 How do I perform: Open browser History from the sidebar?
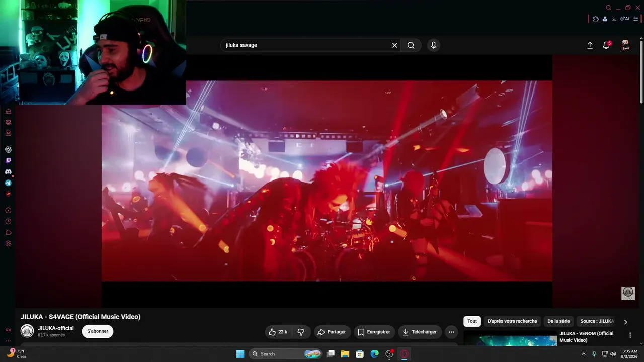8,221
